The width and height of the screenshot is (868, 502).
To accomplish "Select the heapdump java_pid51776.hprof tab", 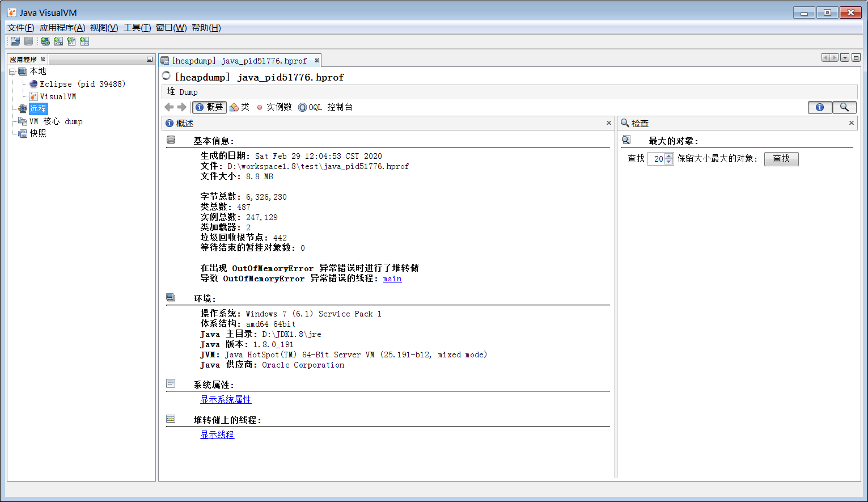I will pyautogui.click(x=239, y=61).
